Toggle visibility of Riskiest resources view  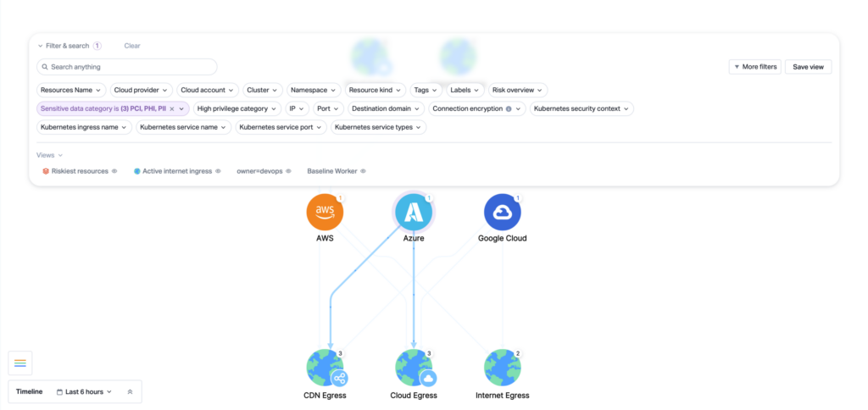114,171
